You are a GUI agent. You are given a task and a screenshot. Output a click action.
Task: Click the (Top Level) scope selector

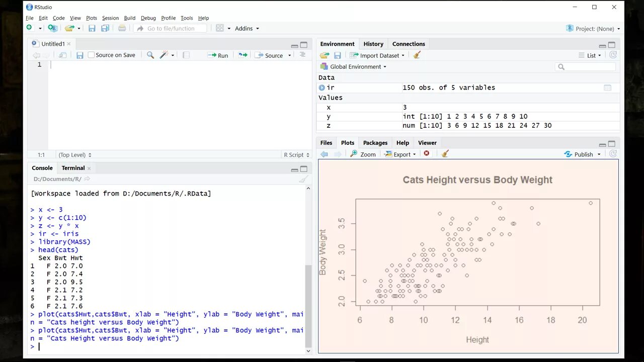click(75, 155)
